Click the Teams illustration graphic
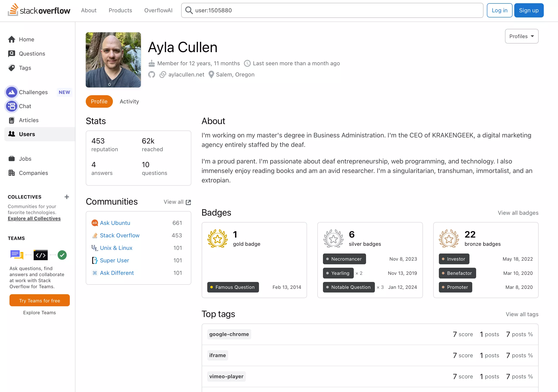 click(x=39, y=255)
